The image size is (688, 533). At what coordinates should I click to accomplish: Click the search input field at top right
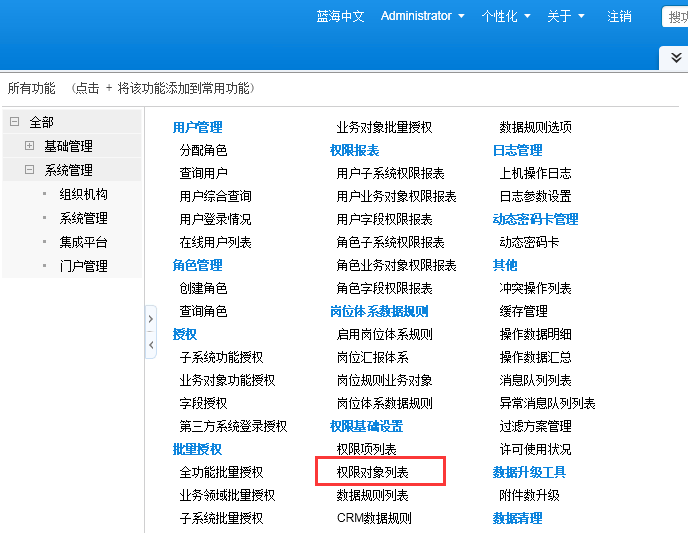point(676,16)
